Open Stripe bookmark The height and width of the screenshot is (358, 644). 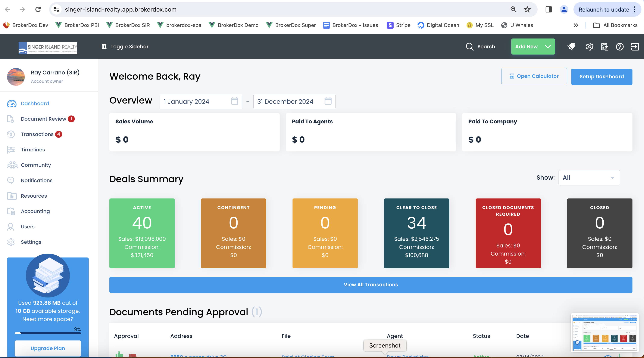pos(398,25)
